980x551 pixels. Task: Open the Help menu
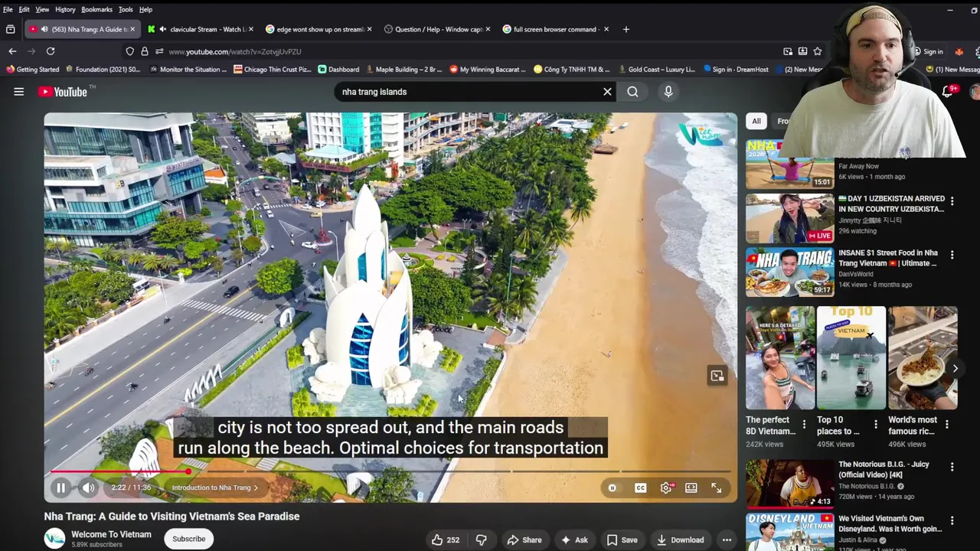click(145, 9)
